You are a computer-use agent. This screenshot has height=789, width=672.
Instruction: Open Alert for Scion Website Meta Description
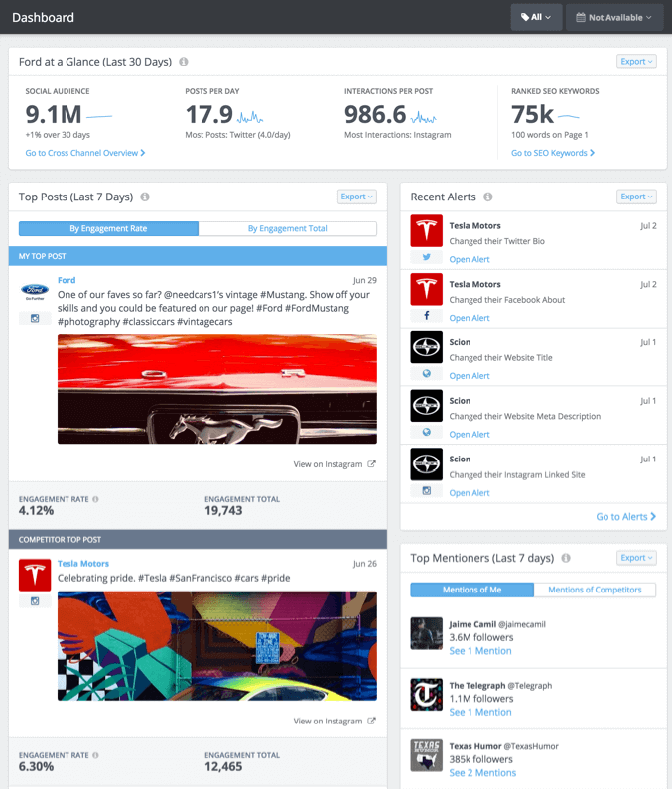(x=470, y=435)
